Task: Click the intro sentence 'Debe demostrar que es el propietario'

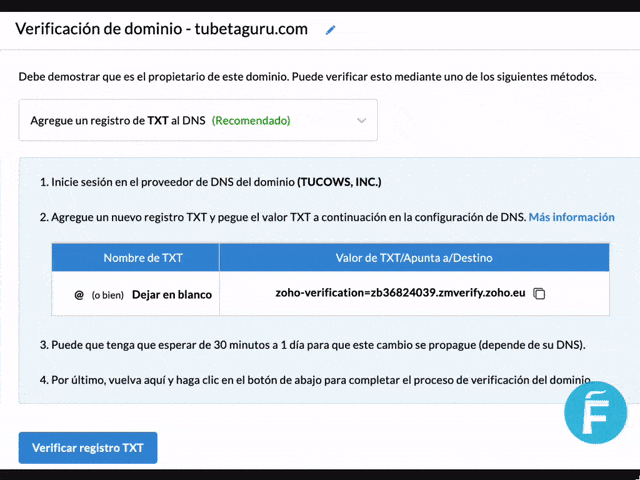Action: (x=307, y=77)
